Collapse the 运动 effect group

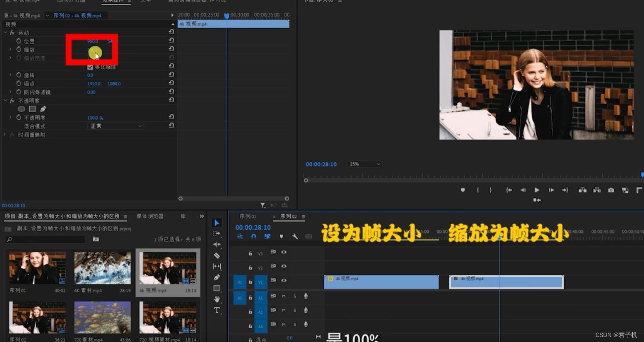coord(5,33)
